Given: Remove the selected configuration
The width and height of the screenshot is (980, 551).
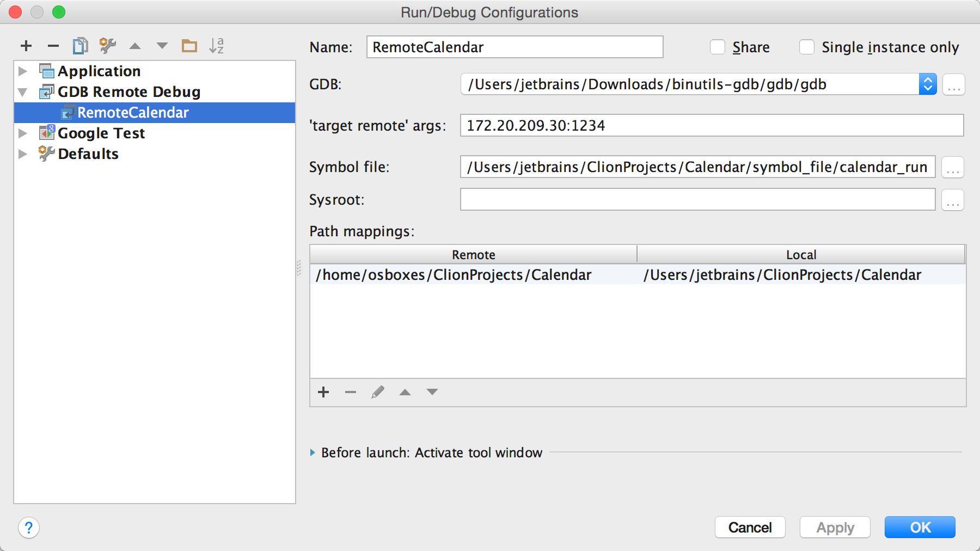Looking at the screenshot, I should coord(53,46).
